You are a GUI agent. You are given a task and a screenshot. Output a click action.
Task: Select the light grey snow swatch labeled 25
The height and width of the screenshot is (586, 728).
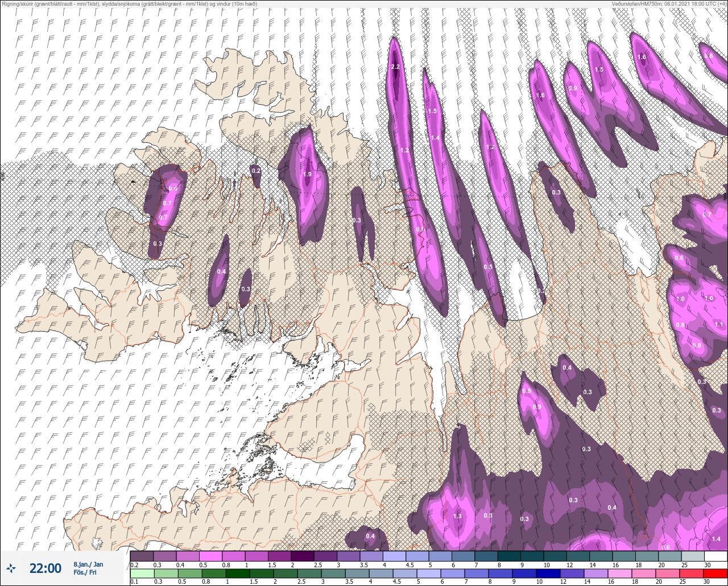coord(693,556)
